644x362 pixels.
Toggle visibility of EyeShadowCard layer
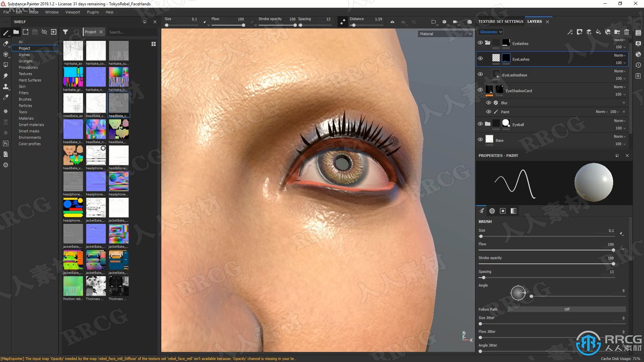point(480,90)
